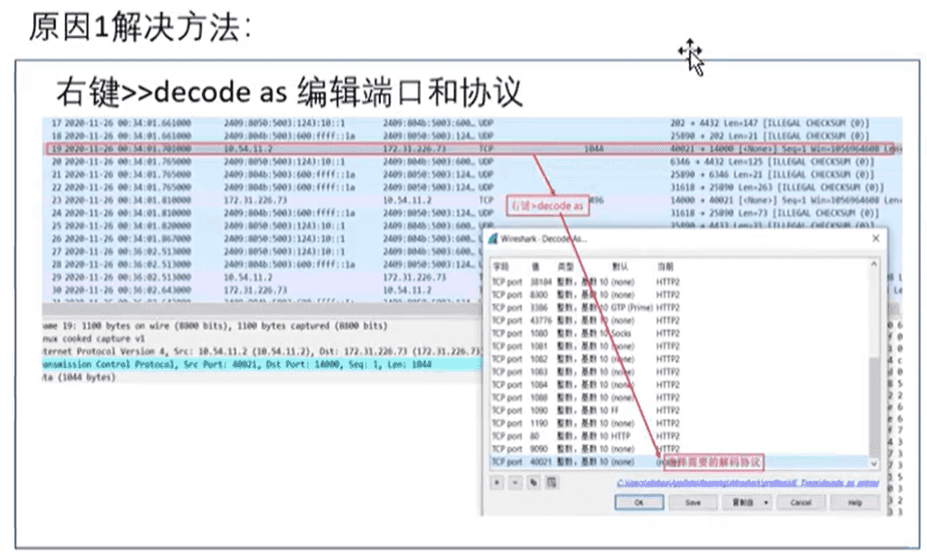Click the Save button
This screenshot has width=927, height=560.
click(692, 502)
